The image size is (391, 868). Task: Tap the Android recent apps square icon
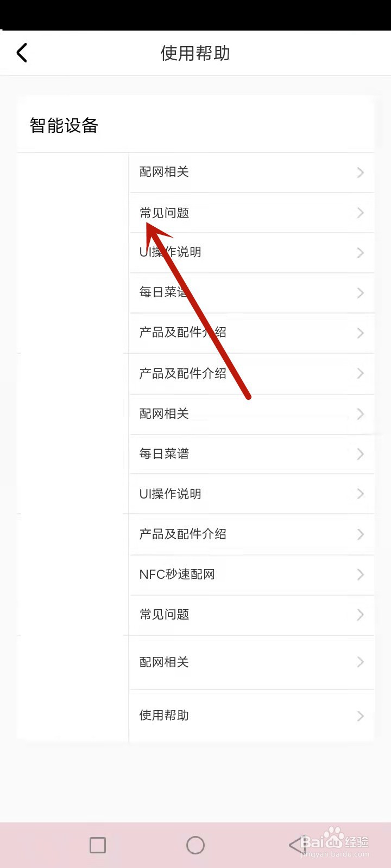pos(98,845)
